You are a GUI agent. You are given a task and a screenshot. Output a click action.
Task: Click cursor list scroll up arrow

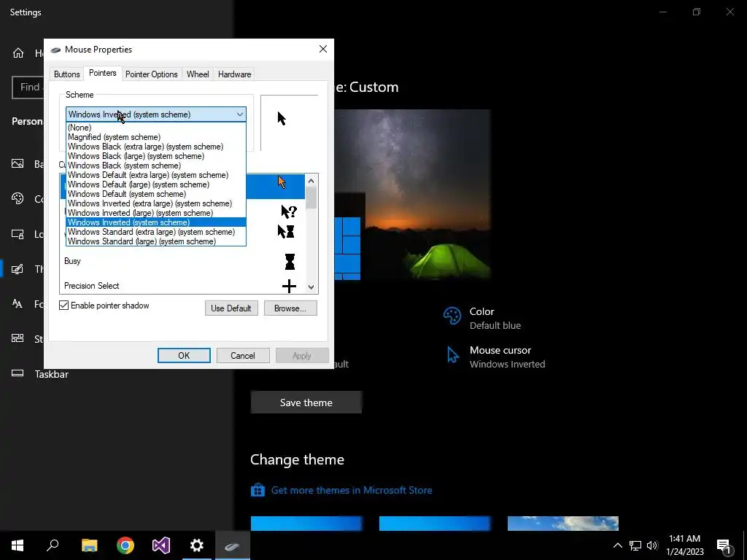click(x=311, y=181)
